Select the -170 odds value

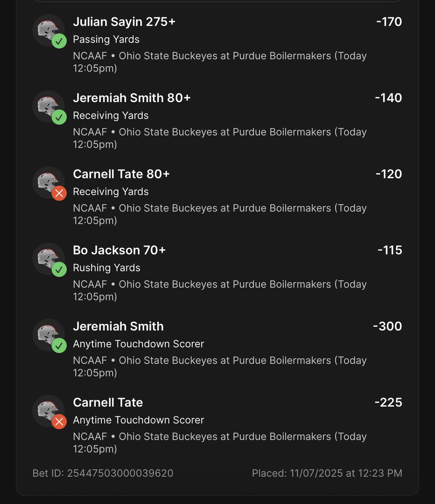coord(389,22)
